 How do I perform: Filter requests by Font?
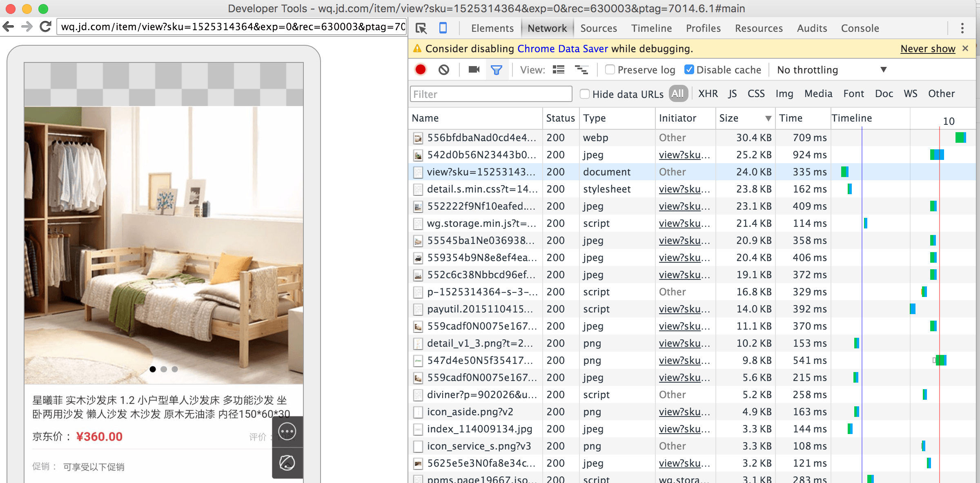(x=853, y=94)
